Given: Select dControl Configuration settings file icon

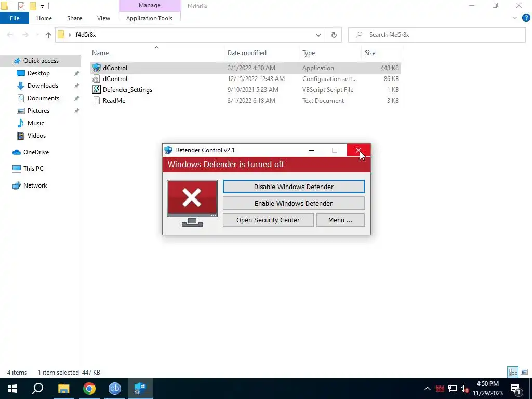Looking at the screenshot, I should point(97,79).
